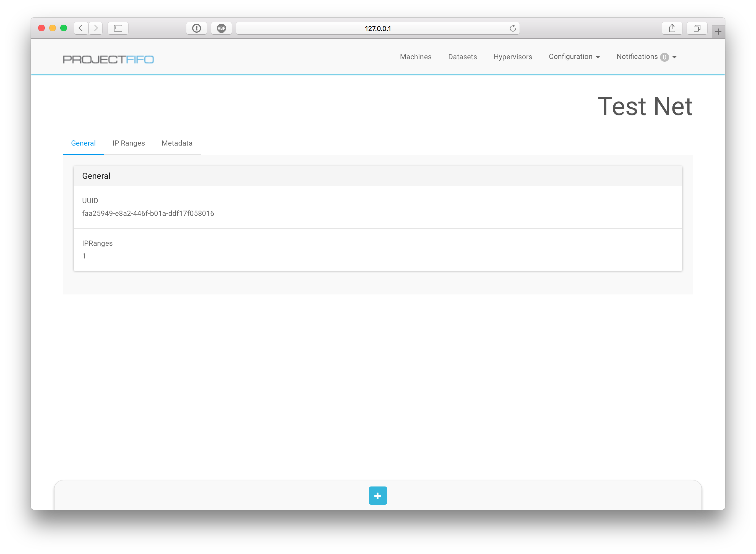
Task: Open the Datasets link
Action: tap(462, 57)
